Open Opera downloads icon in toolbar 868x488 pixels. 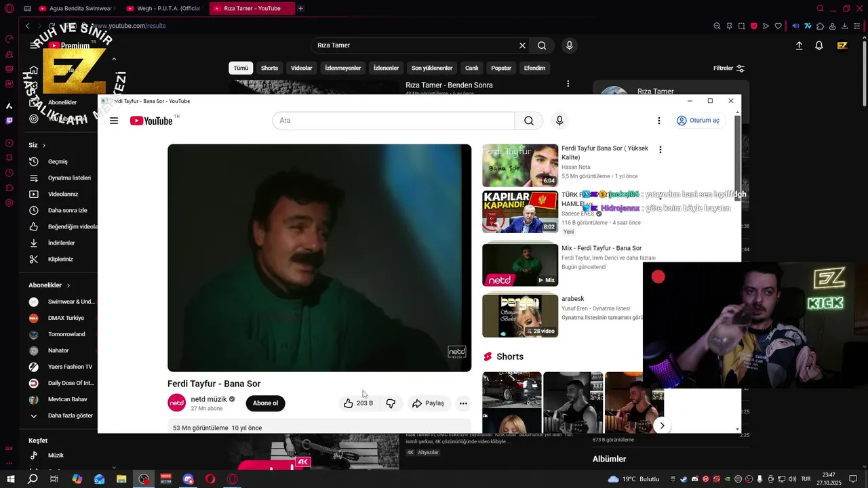click(x=845, y=26)
